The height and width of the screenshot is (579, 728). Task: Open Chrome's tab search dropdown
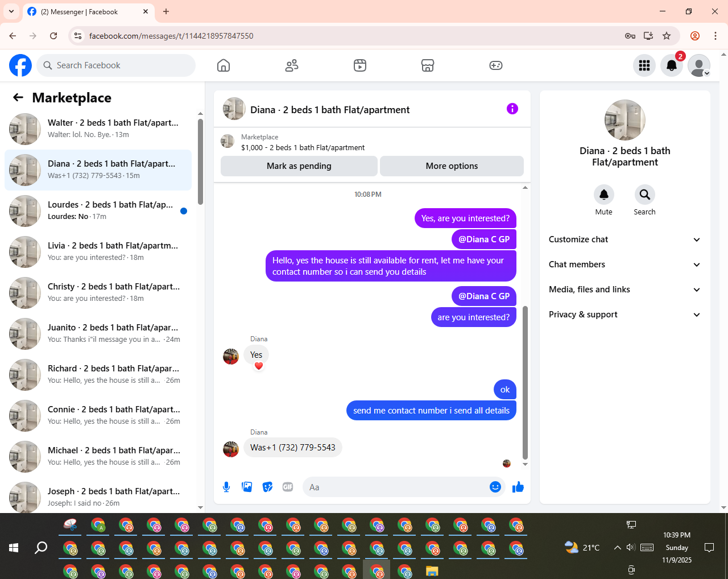point(11,11)
